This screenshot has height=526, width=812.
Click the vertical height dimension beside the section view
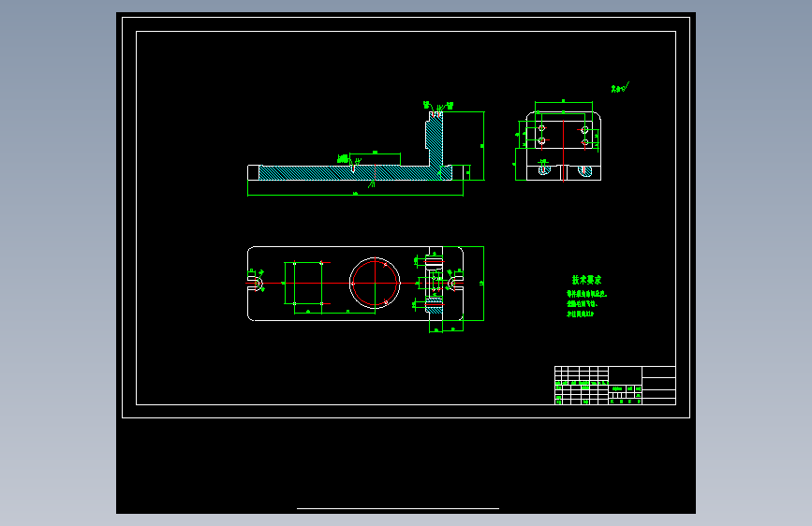coord(483,146)
